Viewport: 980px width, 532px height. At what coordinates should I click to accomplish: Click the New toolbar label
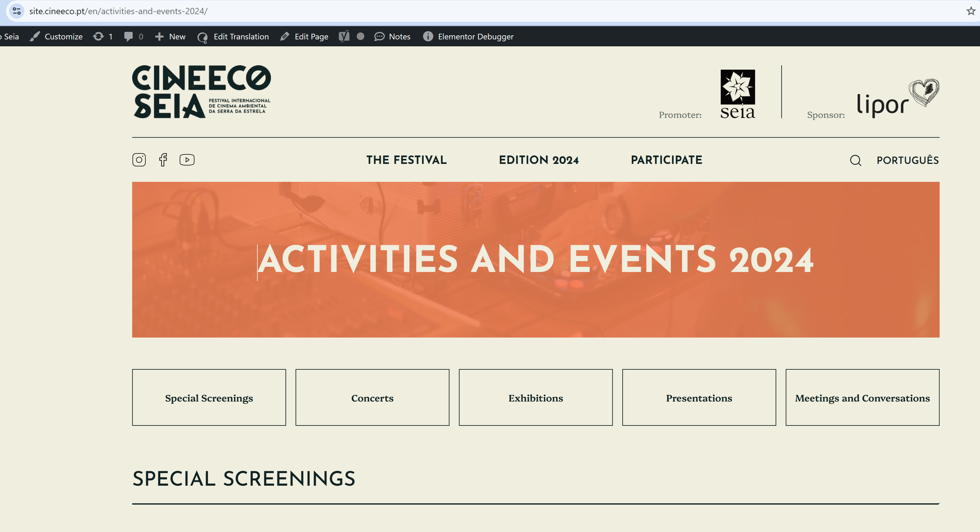coord(177,37)
